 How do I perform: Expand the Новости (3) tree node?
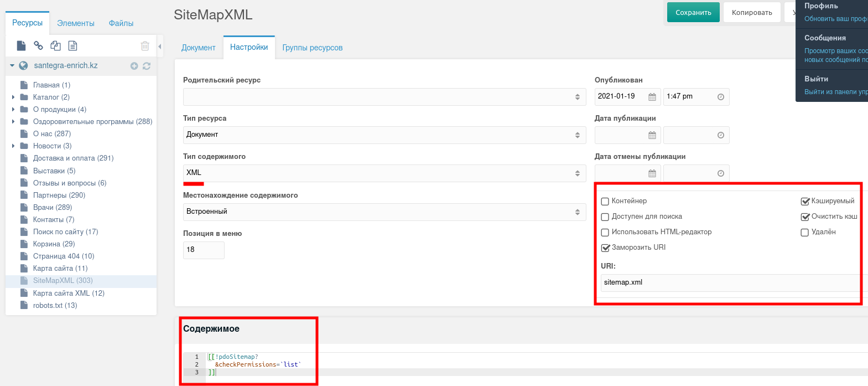[x=13, y=146]
